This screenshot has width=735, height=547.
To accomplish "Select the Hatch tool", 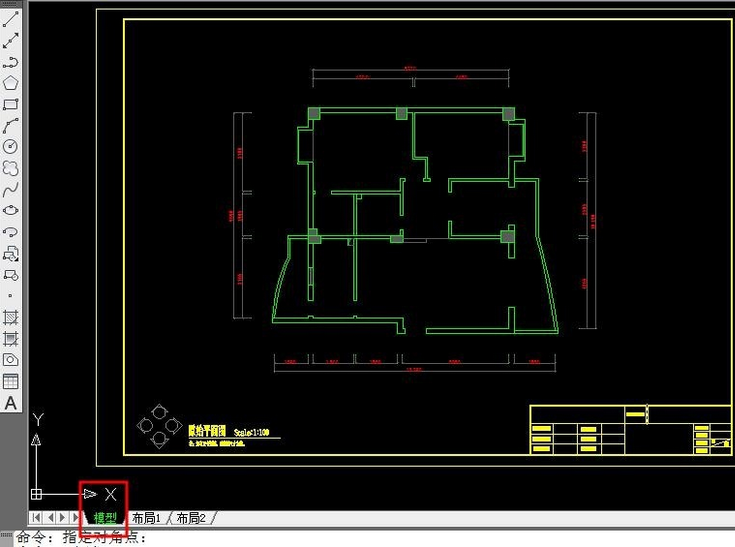I will click(11, 318).
